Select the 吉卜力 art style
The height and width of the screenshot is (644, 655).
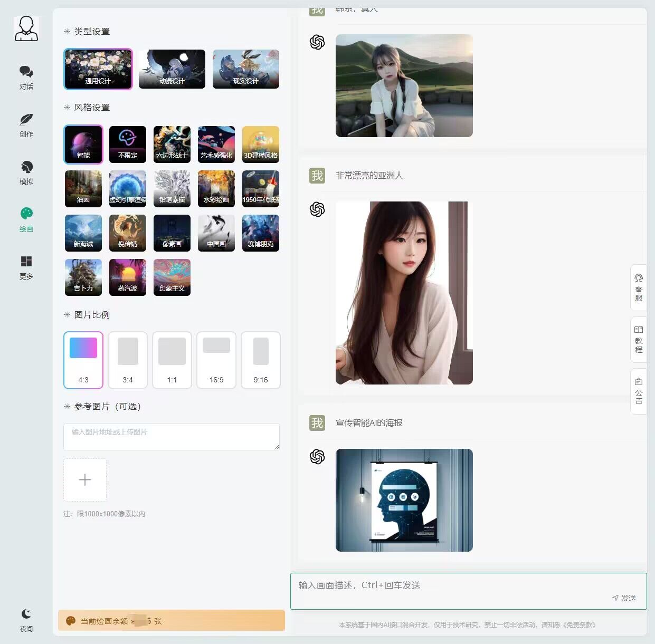83,277
